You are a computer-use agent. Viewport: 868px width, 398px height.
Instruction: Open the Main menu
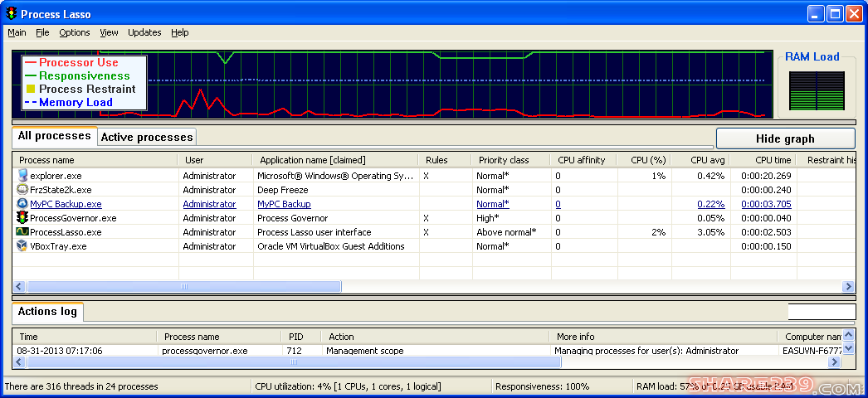click(17, 32)
